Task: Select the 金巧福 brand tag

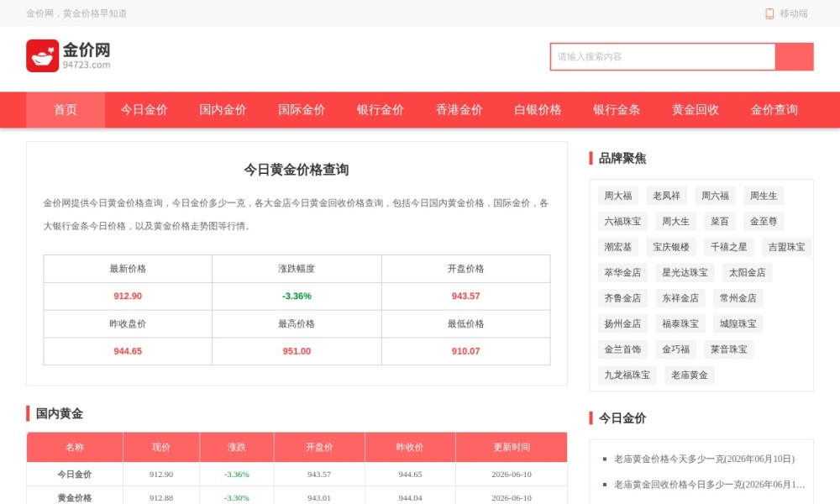Action: tap(675, 349)
